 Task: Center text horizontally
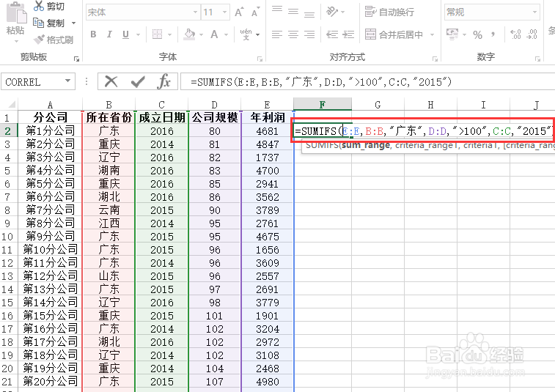(x=293, y=34)
